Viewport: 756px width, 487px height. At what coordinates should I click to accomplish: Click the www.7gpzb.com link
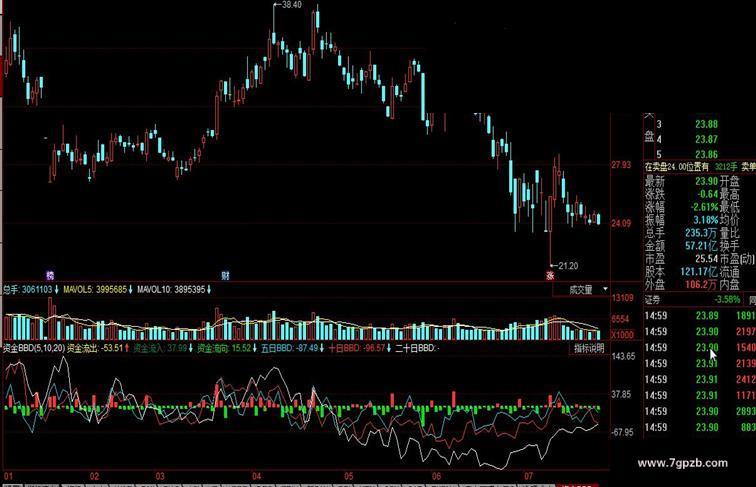(682, 463)
